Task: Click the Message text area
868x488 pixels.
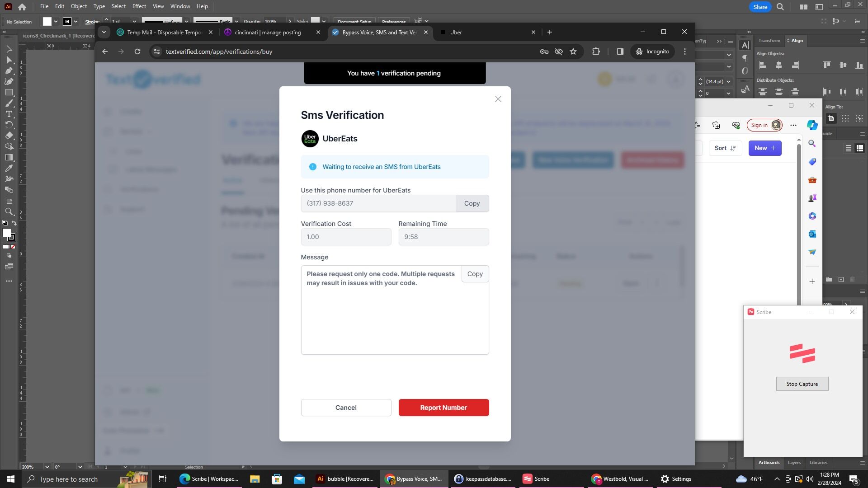Action: tap(395, 310)
